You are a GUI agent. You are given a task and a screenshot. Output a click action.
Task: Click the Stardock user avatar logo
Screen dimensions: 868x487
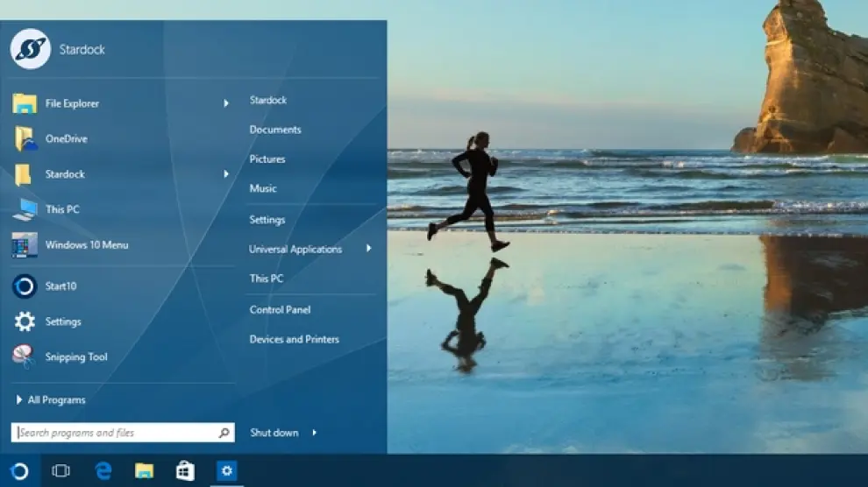click(30, 49)
